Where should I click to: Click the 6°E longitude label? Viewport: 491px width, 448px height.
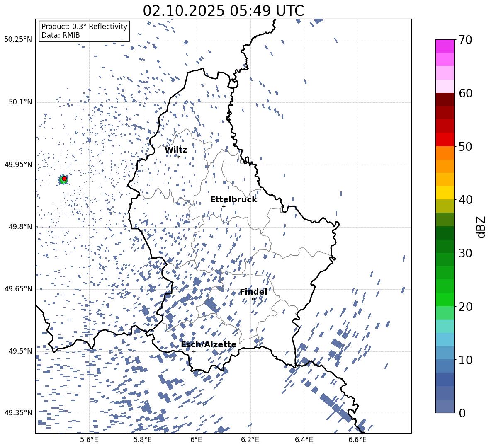tap(196, 440)
